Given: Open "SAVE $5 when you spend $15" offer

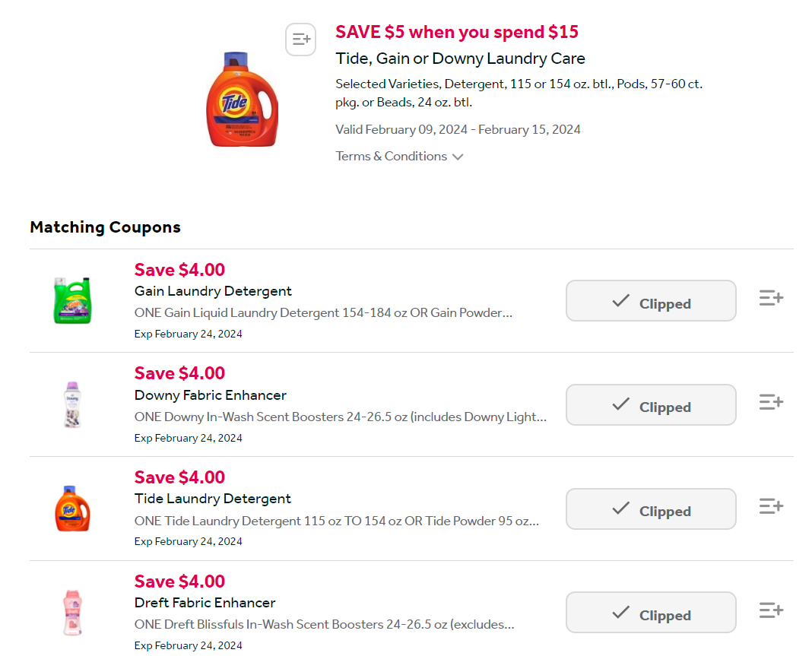Looking at the screenshot, I should [457, 32].
